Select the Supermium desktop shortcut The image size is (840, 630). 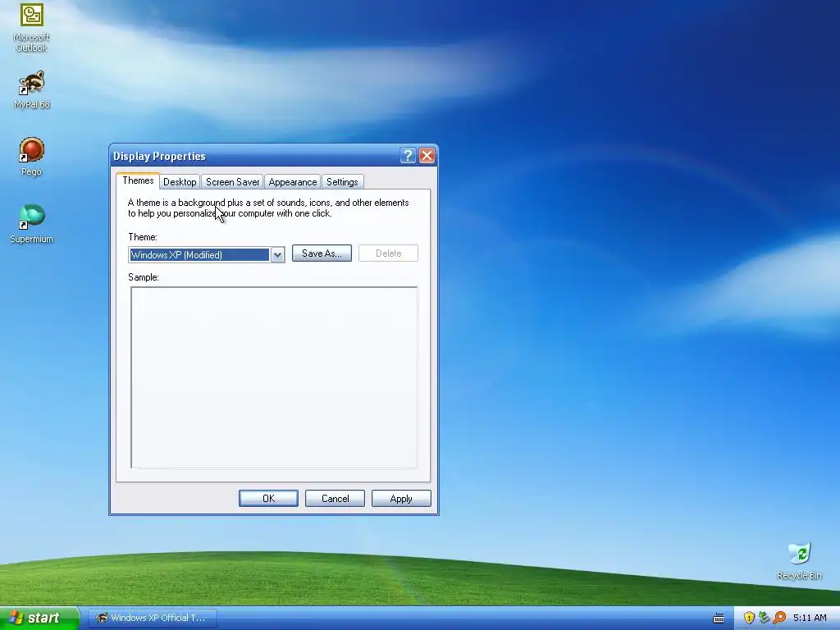tap(32, 223)
